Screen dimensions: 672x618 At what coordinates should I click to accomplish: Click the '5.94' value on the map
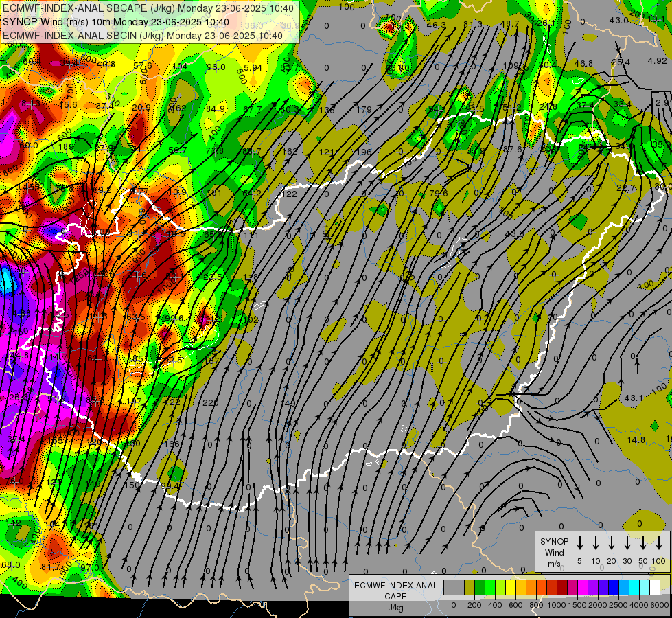pyautogui.click(x=253, y=67)
